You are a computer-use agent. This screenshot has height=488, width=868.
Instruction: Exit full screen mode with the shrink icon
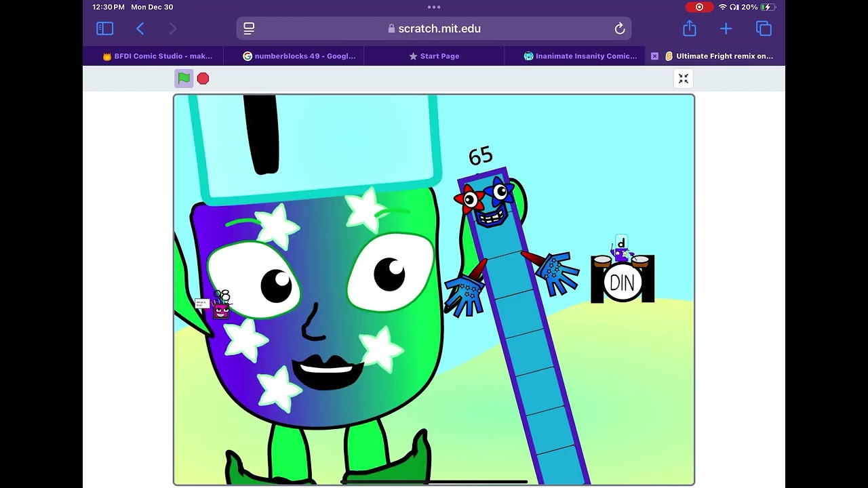tap(684, 79)
